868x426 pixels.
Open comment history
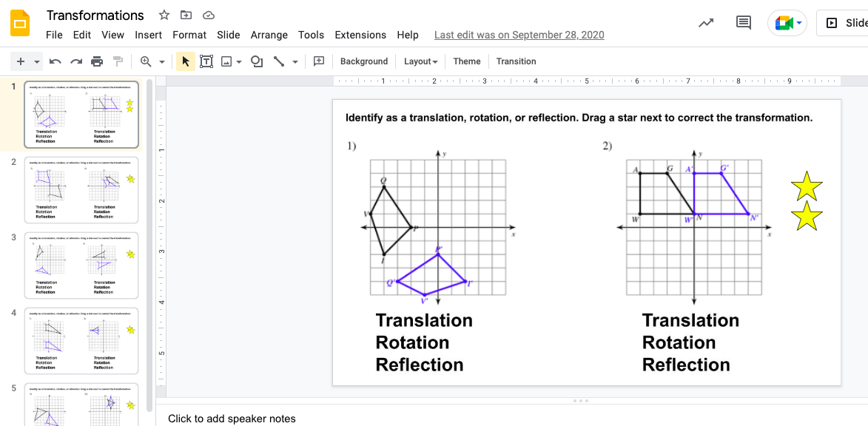click(743, 22)
